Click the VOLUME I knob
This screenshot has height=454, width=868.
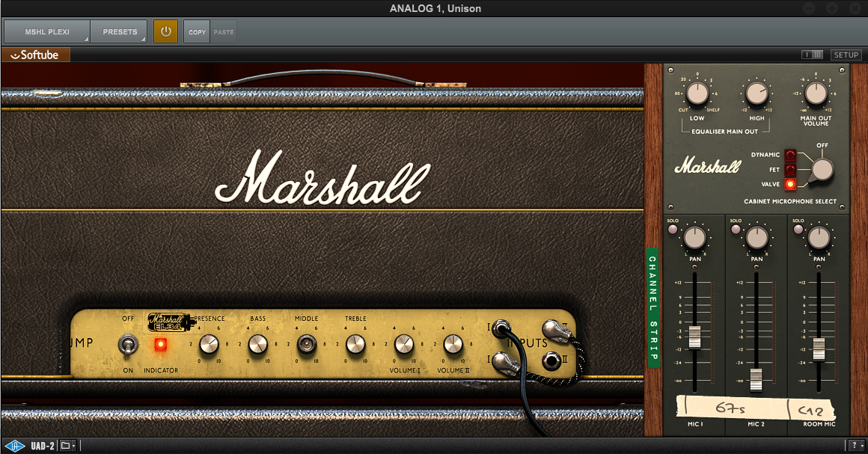tap(404, 344)
